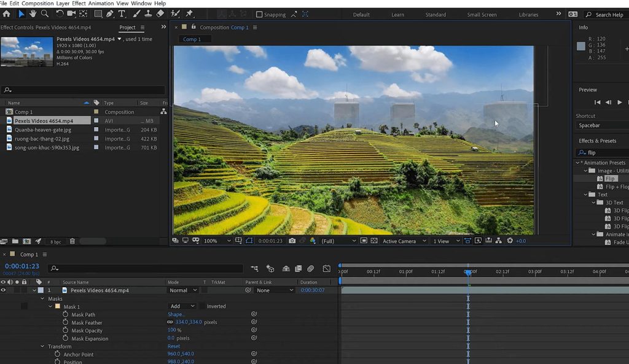Select the Zoom tool
Image resolution: width=629 pixels, height=364 pixels.
[x=44, y=14]
